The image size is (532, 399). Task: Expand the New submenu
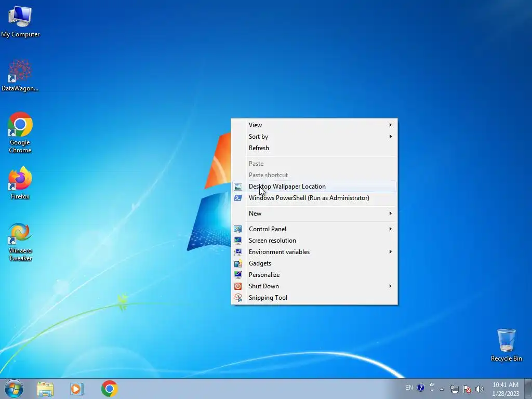click(x=314, y=214)
